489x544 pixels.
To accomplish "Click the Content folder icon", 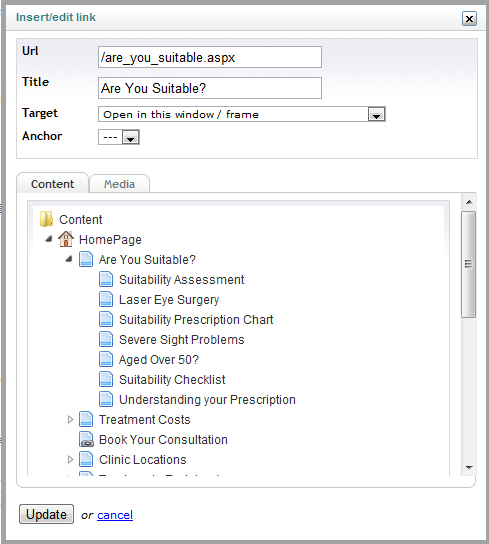I will (46, 219).
